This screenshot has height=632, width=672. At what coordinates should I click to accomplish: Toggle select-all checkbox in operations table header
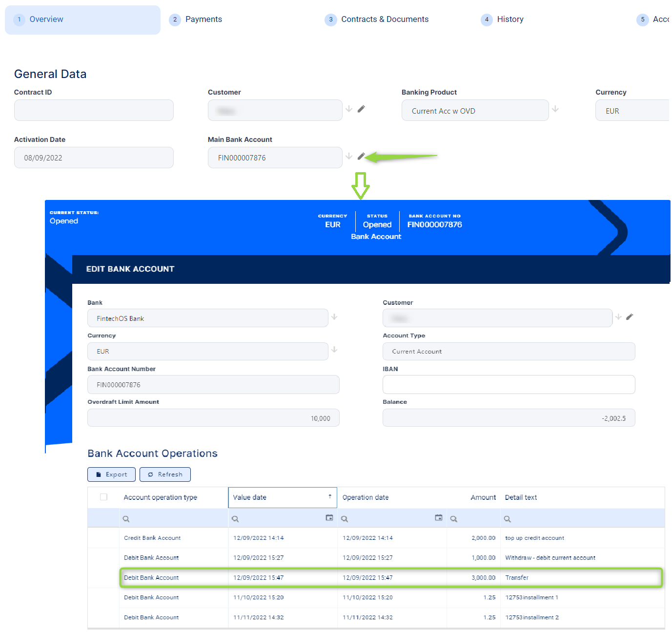[103, 497]
